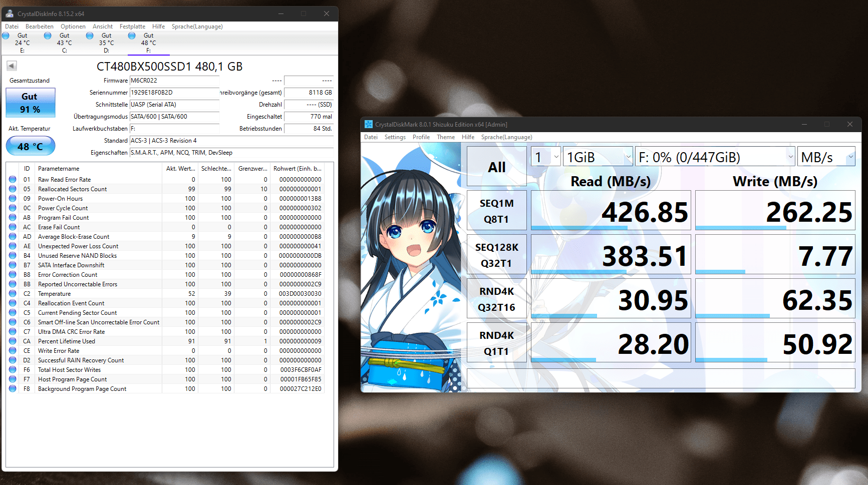Start RND4K Q32T16 benchmark

[x=496, y=299]
